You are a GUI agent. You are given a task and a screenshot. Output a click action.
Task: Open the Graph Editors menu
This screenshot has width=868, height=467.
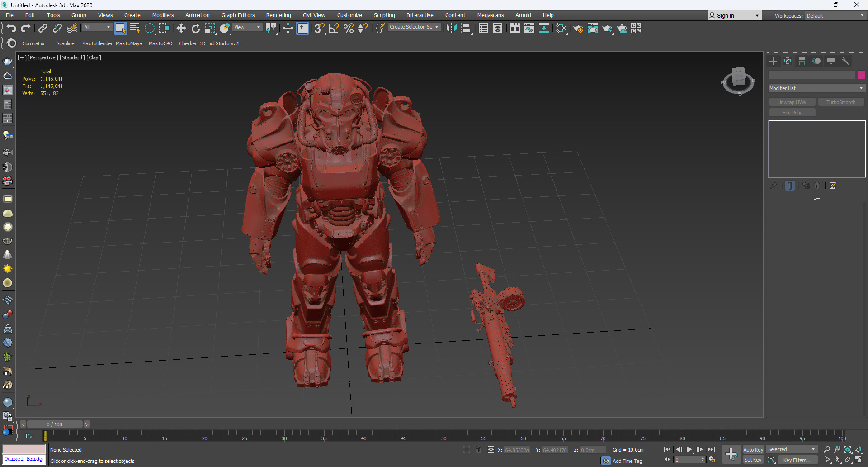point(238,15)
